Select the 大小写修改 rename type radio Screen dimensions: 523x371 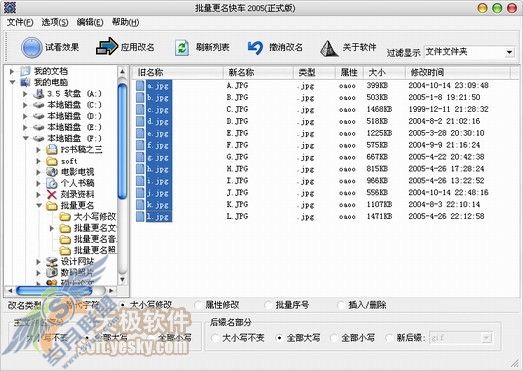tap(123, 305)
